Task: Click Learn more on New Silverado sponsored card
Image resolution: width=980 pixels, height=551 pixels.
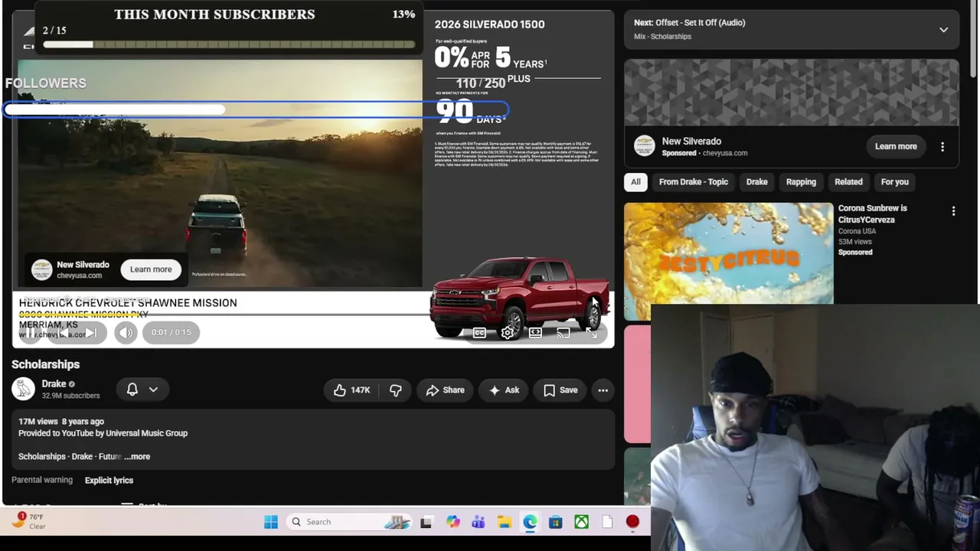Action: [896, 146]
